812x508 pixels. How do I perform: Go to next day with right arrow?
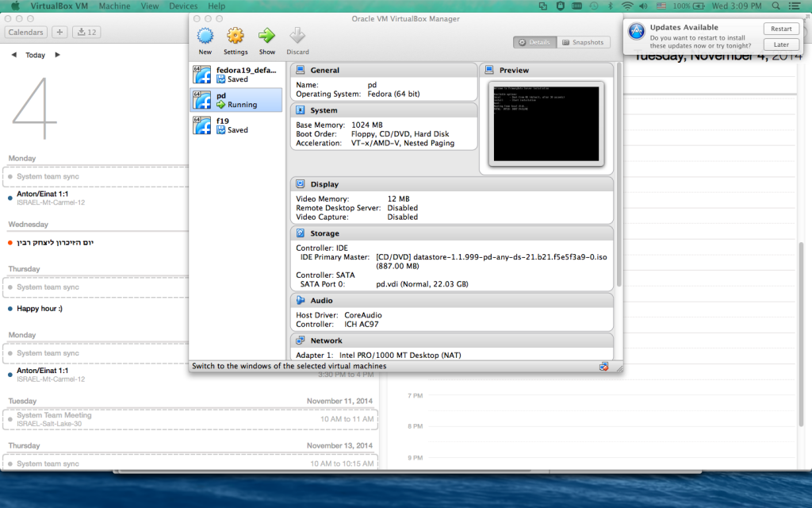tap(57, 55)
